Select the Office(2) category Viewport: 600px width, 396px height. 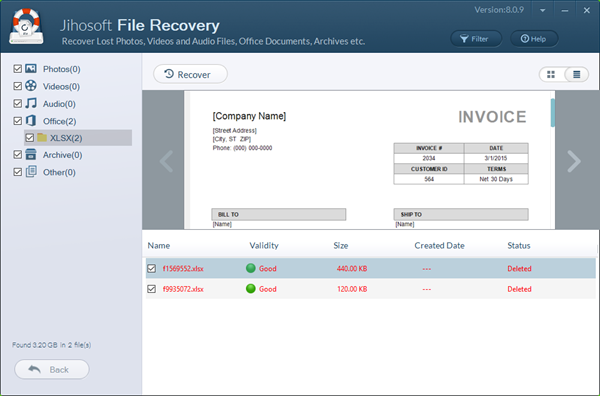click(x=59, y=122)
